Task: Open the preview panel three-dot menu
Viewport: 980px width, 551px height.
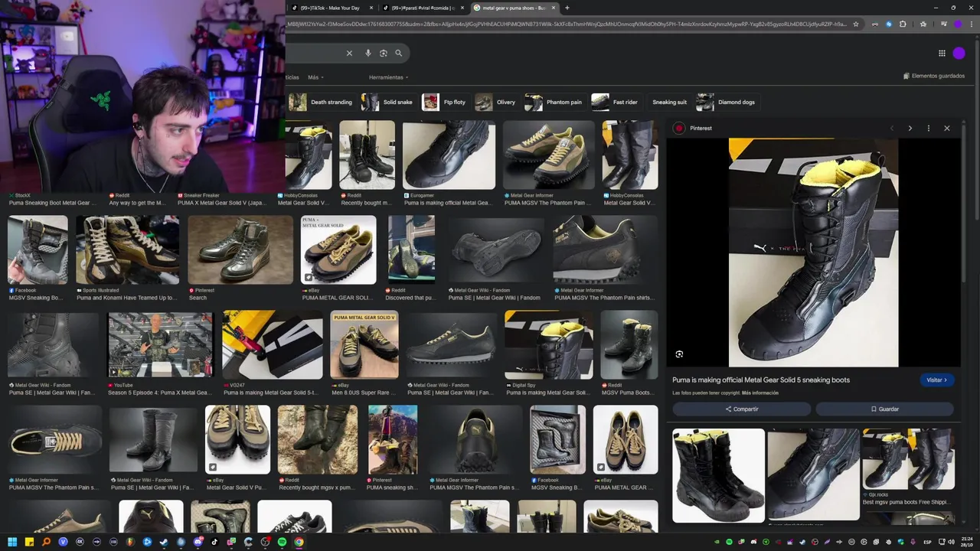Action: (929, 128)
